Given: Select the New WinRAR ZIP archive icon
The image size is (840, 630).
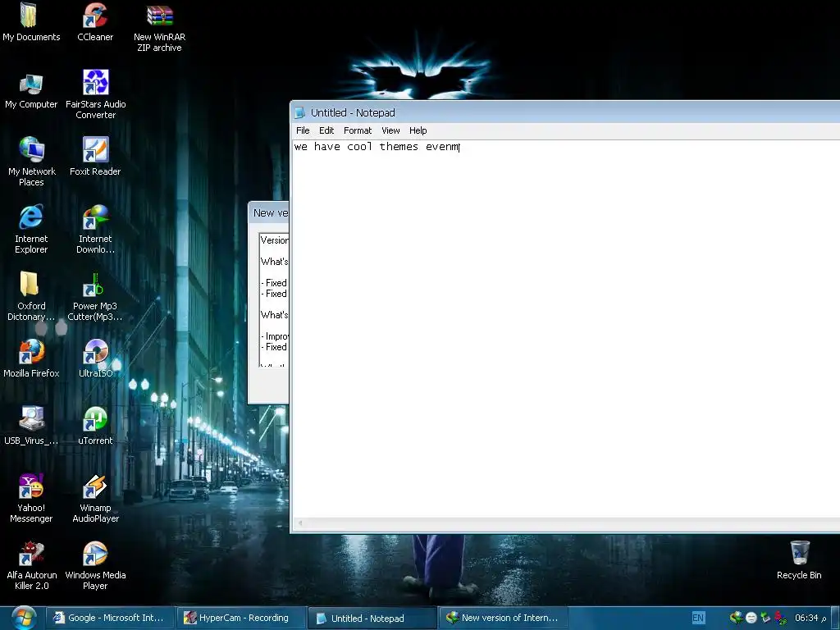Looking at the screenshot, I should [159, 27].
